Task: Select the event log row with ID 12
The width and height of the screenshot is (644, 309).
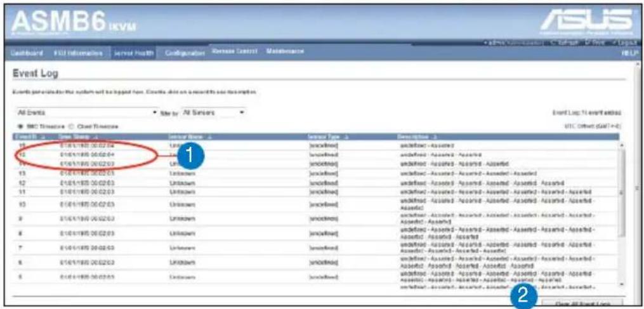Action: 315,183
